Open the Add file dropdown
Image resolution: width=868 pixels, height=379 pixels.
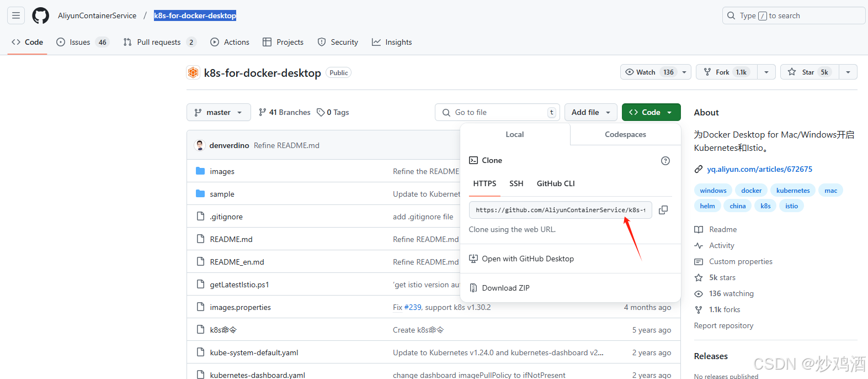coord(590,112)
